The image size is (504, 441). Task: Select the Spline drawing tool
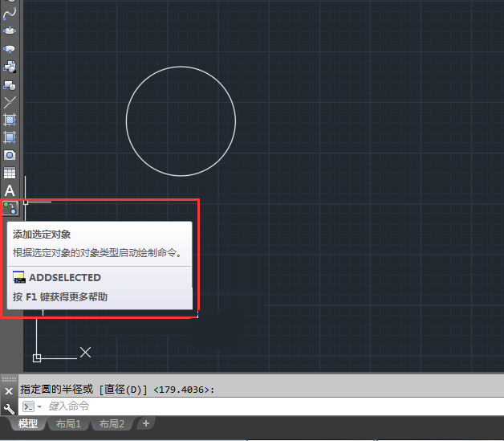(x=10, y=14)
